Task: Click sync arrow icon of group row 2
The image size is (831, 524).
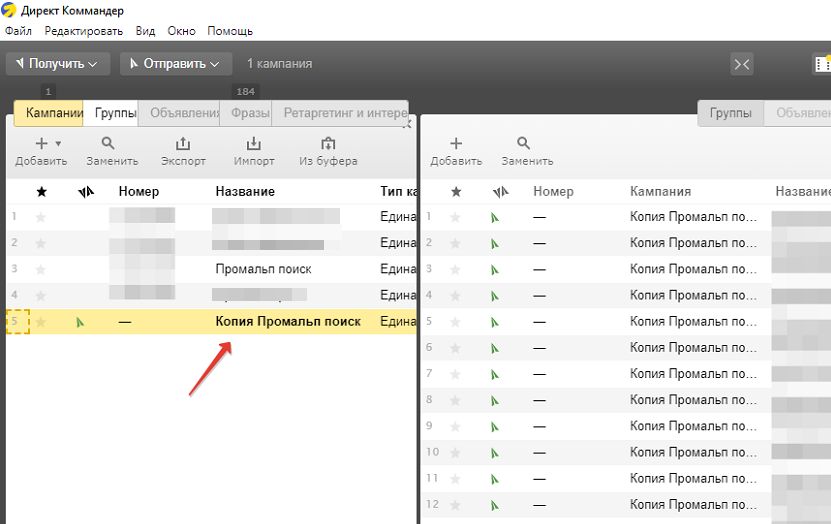Action: click(495, 244)
